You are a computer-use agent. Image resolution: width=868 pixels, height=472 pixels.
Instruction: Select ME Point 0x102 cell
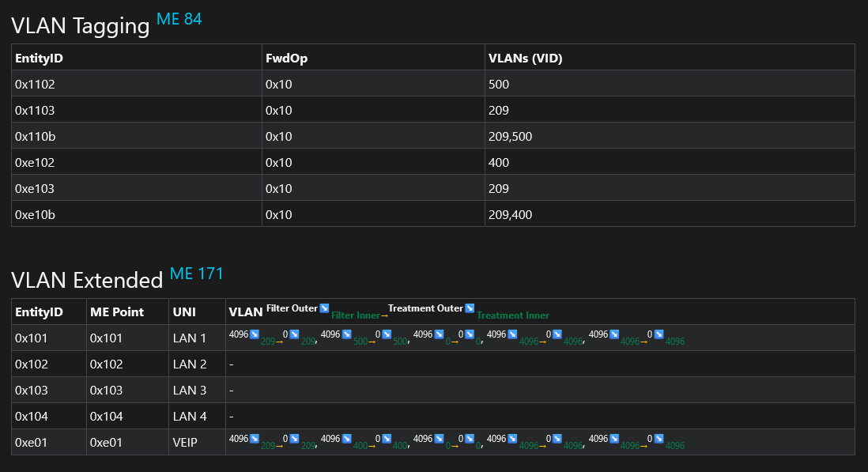(x=127, y=364)
